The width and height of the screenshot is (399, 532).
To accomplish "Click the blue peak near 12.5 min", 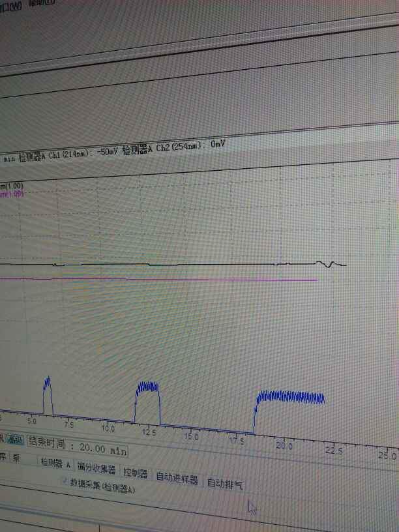I will [x=147, y=403].
